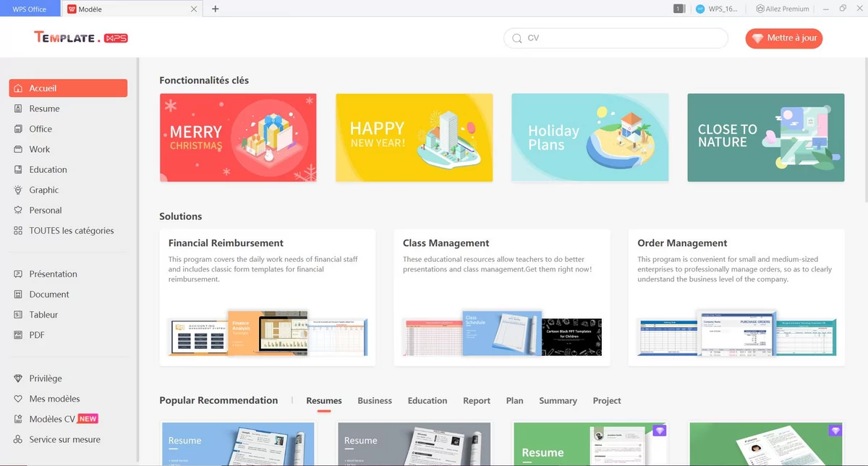Click the Fonctionnalités clés heading

pos(204,80)
